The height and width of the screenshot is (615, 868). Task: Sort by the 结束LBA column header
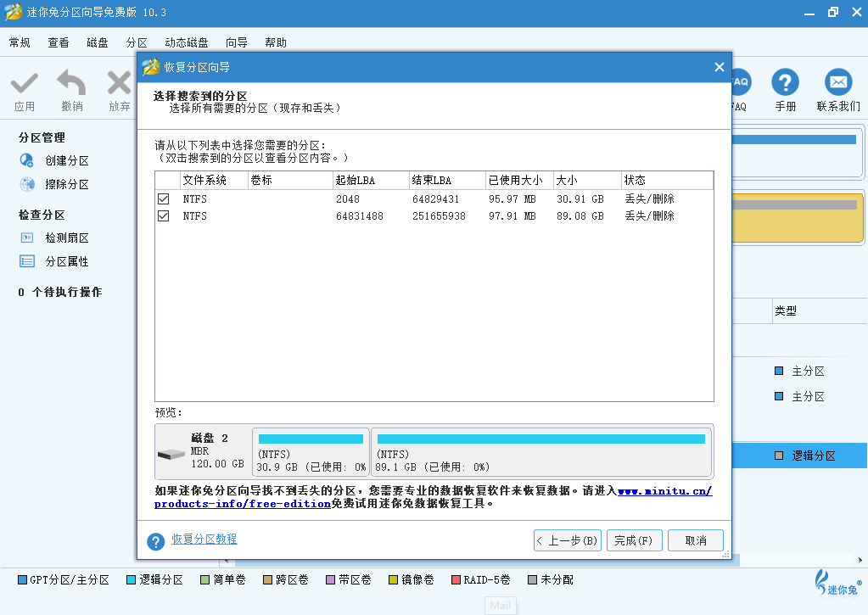coord(448,180)
